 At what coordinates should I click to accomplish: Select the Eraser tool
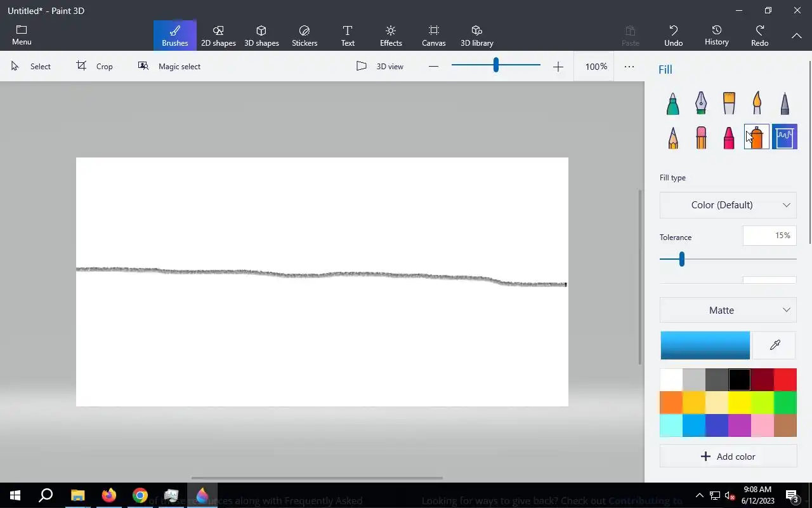click(x=701, y=137)
